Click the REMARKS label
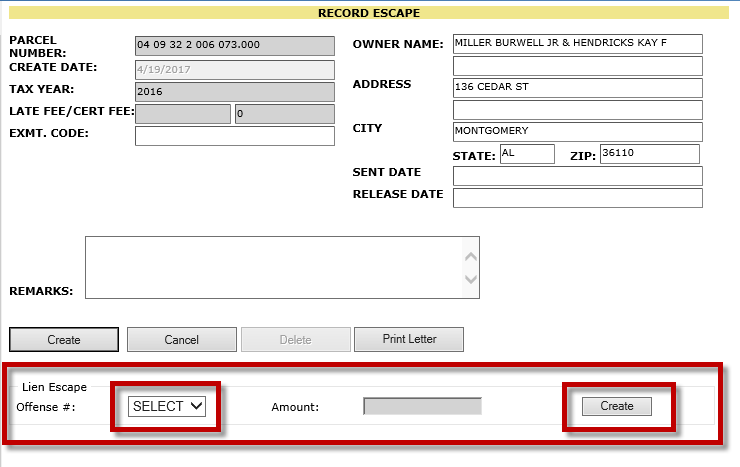 (x=41, y=291)
